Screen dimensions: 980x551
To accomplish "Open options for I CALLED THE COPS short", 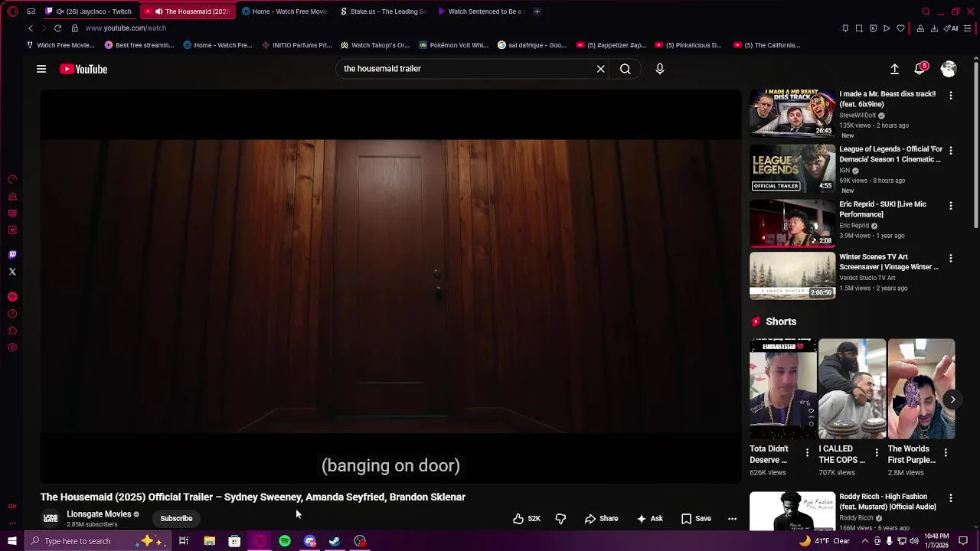I will click(877, 453).
